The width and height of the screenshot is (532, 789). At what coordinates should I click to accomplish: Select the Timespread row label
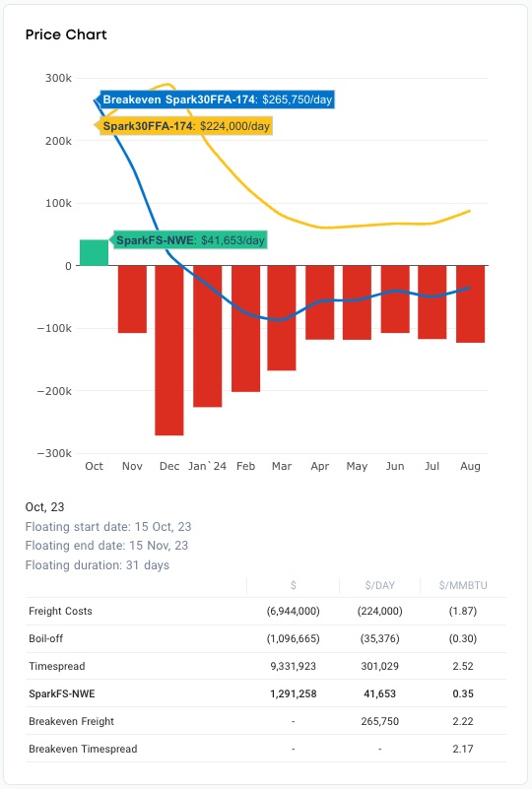coord(57,666)
